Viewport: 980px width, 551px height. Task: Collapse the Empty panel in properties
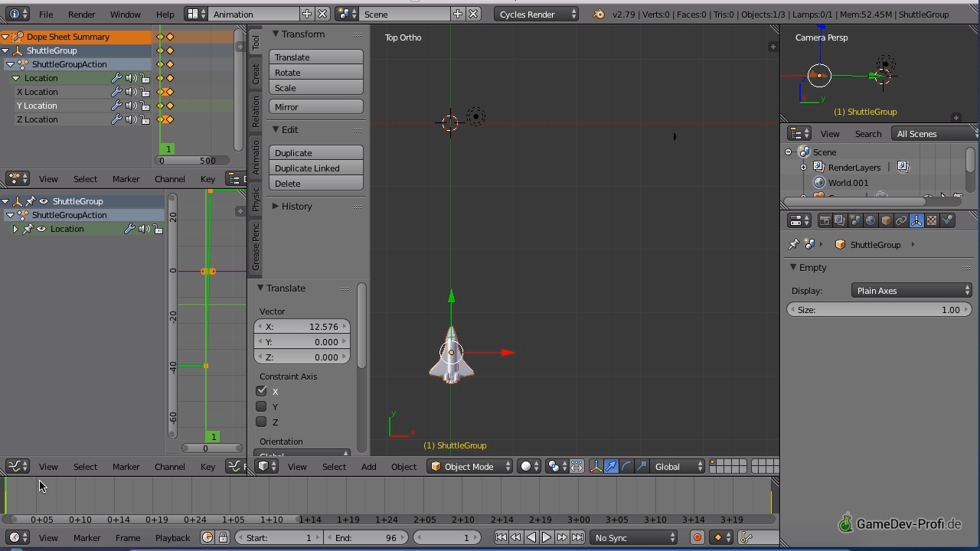point(794,268)
